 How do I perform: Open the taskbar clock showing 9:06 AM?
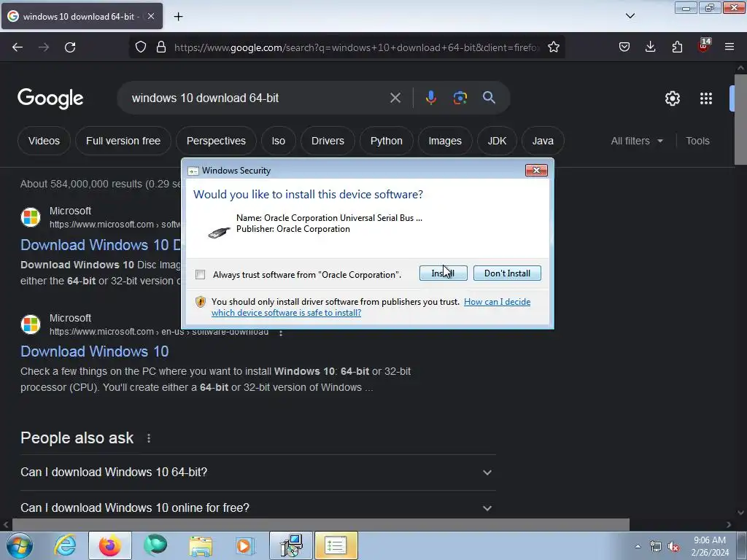tap(710, 546)
